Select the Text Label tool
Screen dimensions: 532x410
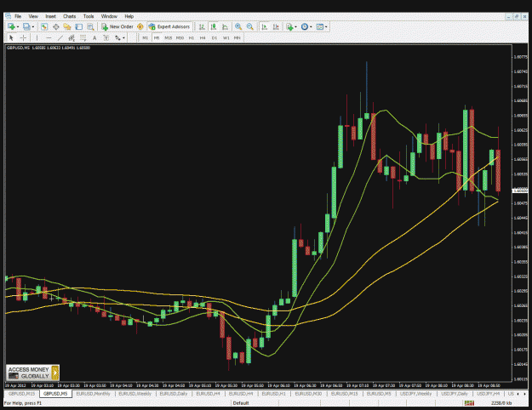coord(106,38)
